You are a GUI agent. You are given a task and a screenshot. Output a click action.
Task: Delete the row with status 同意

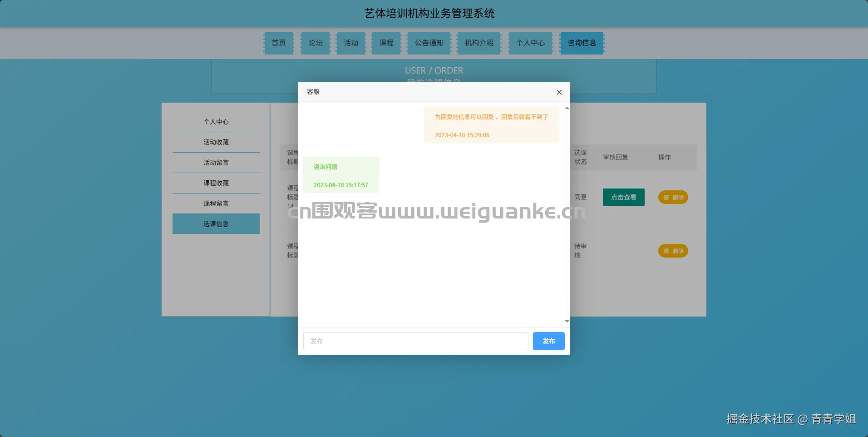click(673, 197)
